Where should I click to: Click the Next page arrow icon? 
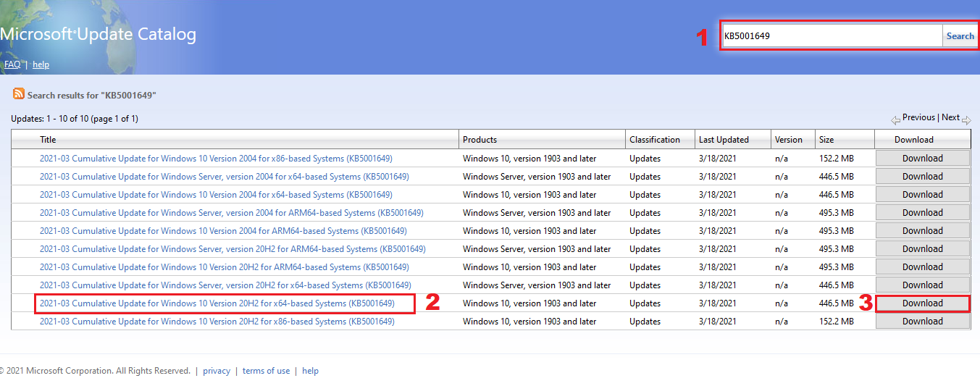coord(966,120)
